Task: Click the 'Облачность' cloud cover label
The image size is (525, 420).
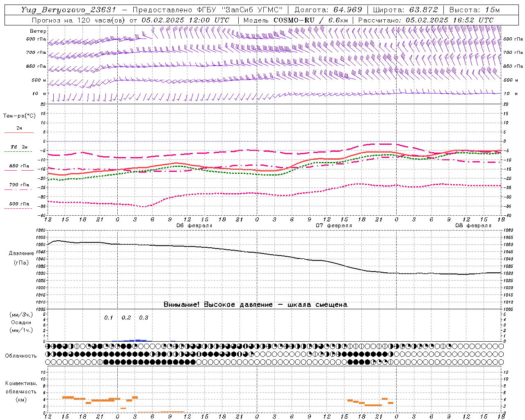Action: tap(21, 356)
